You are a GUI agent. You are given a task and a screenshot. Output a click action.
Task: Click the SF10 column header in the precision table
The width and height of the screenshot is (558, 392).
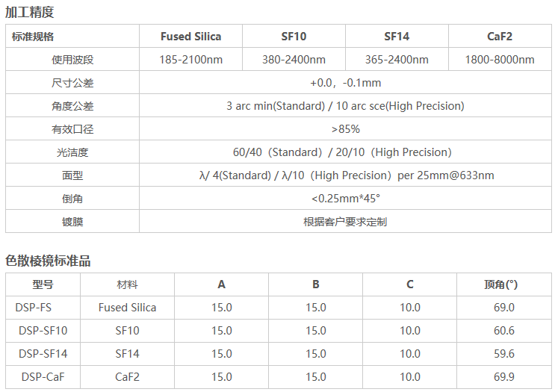tap(294, 36)
